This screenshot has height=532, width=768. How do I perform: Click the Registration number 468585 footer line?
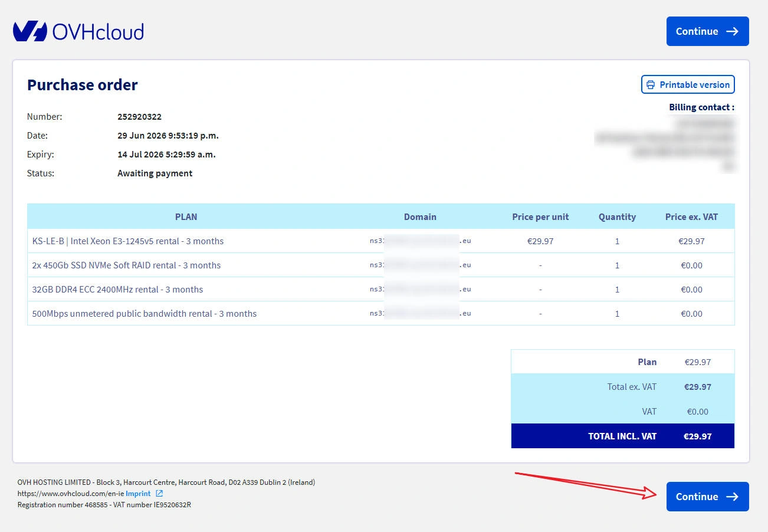pos(104,505)
